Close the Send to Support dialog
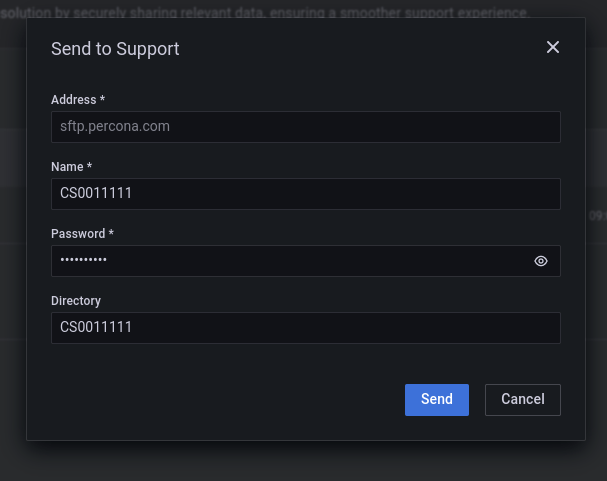 552,47
